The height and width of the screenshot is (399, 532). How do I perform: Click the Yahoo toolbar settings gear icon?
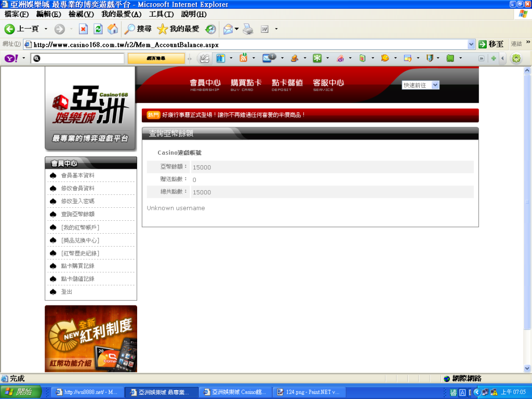pyautogui.click(x=516, y=58)
